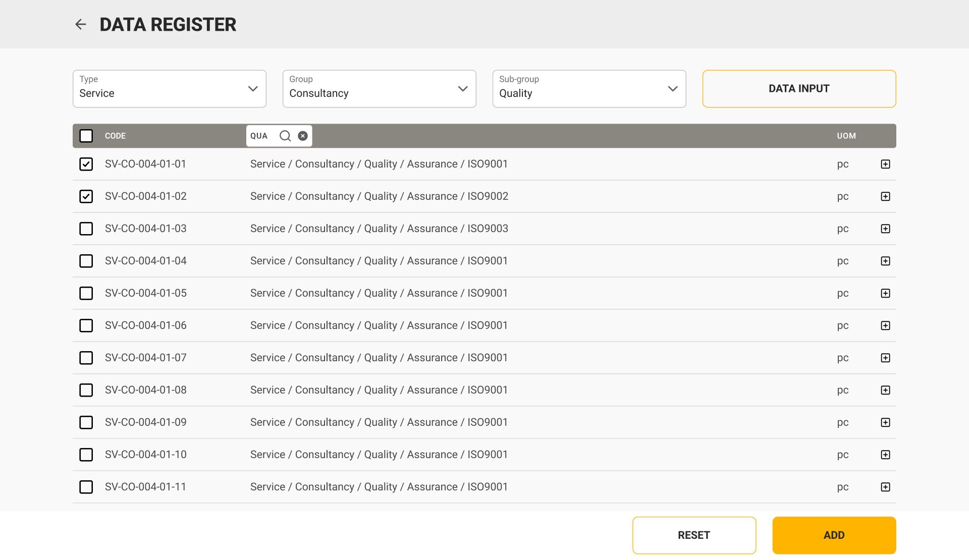Click the RESET button
The height and width of the screenshot is (560, 969).
[x=694, y=535]
